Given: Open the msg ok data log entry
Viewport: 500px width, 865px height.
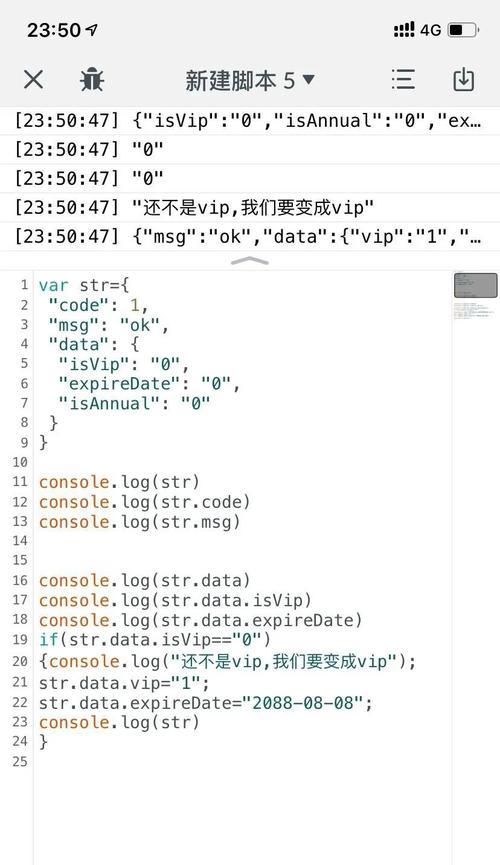Looking at the screenshot, I should tap(250, 236).
